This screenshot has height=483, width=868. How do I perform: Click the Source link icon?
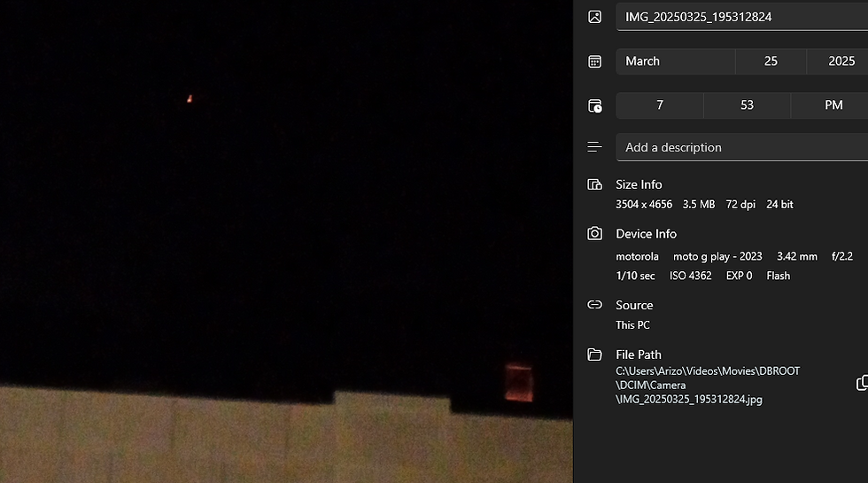pos(594,305)
